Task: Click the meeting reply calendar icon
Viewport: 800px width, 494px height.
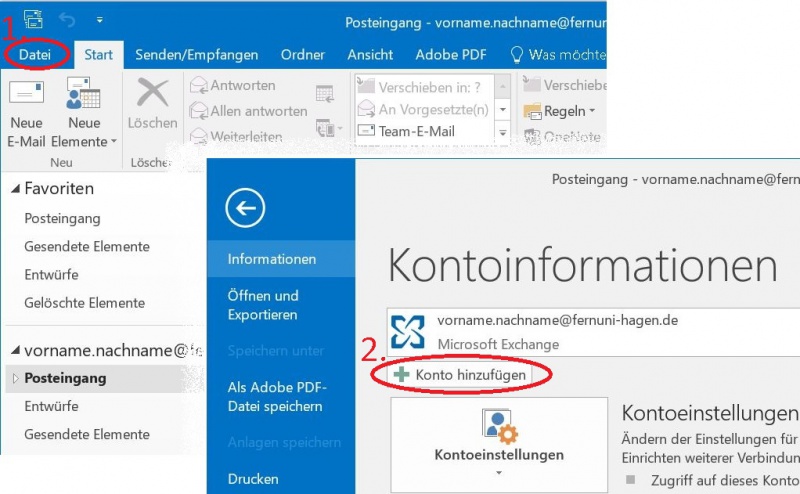Action: point(325,94)
